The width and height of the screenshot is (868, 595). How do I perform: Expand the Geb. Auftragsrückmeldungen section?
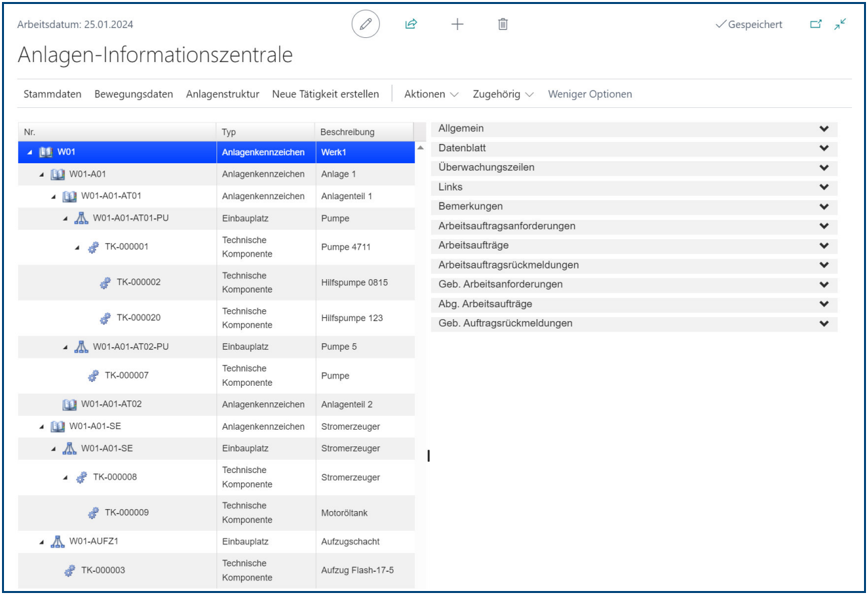point(634,324)
